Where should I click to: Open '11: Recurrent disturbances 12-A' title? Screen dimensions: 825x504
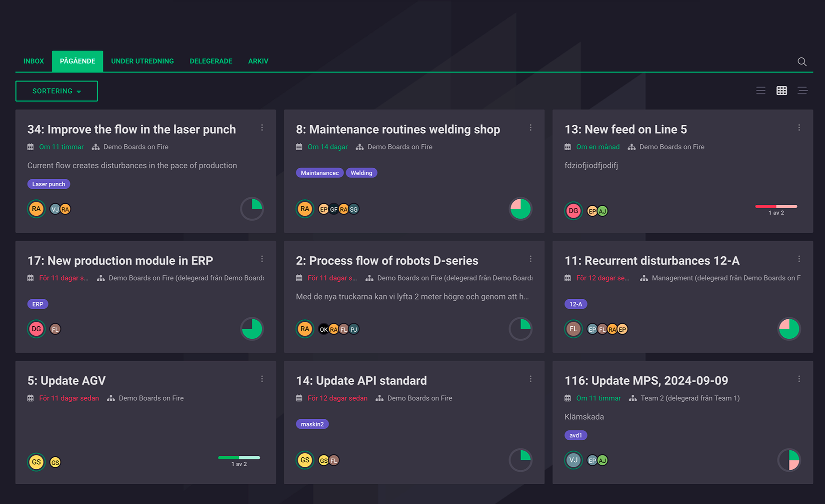pyautogui.click(x=652, y=261)
